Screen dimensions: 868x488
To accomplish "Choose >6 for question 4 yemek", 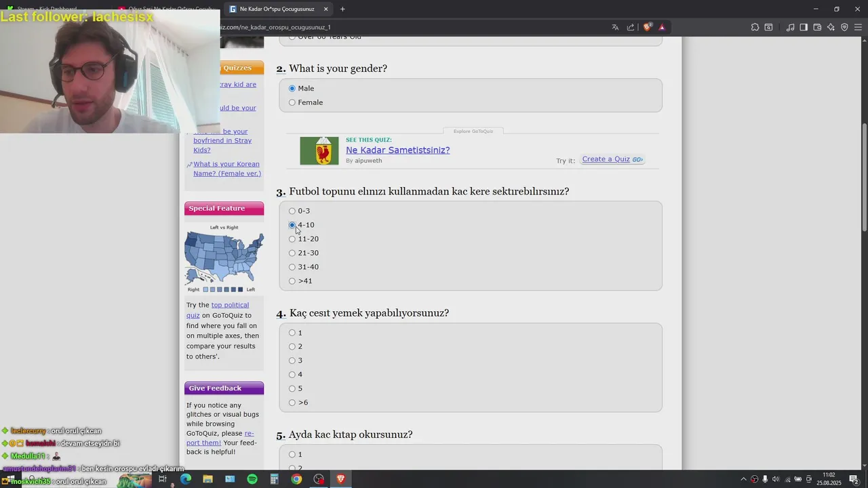I will [x=292, y=403].
